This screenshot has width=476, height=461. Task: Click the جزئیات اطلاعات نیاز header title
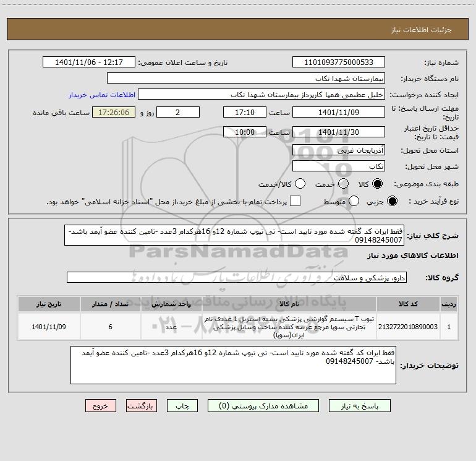pyautogui.click(x=422, y=30)
